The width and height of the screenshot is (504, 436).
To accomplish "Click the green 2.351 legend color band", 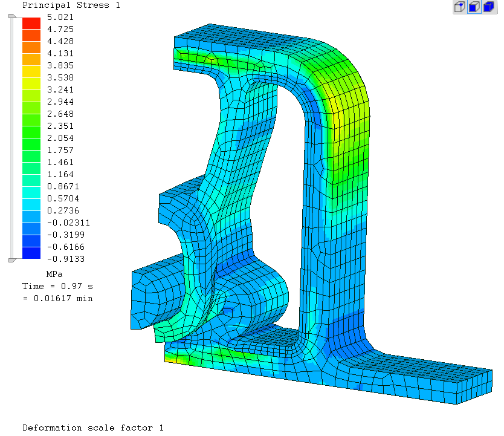I will click(x=31, y=132).
